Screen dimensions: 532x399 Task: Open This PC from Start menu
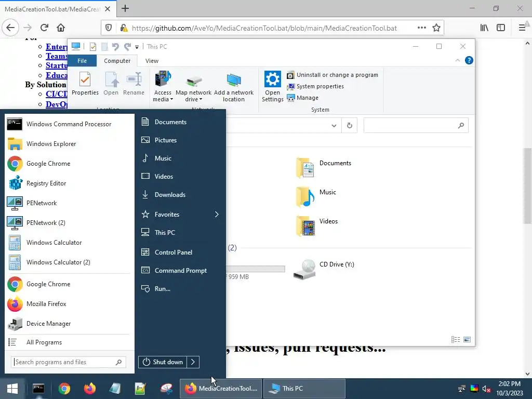click(x=180, y=233)
